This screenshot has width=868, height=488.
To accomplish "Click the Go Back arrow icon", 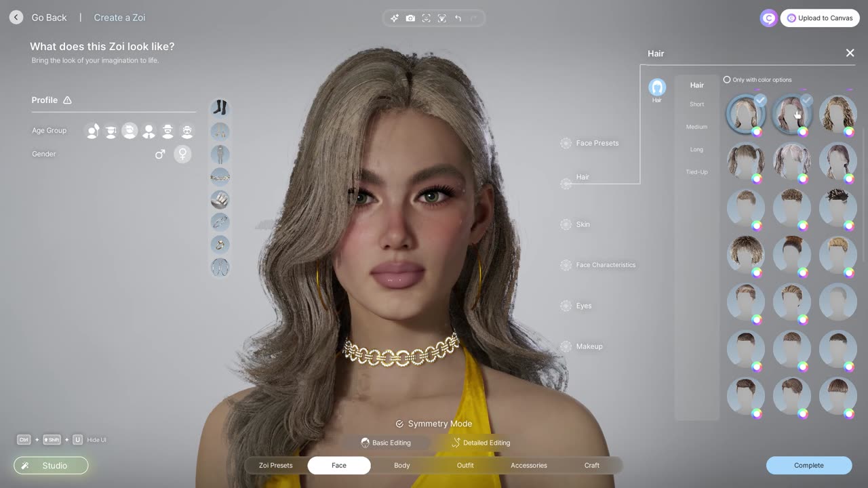I will point(16,18).
